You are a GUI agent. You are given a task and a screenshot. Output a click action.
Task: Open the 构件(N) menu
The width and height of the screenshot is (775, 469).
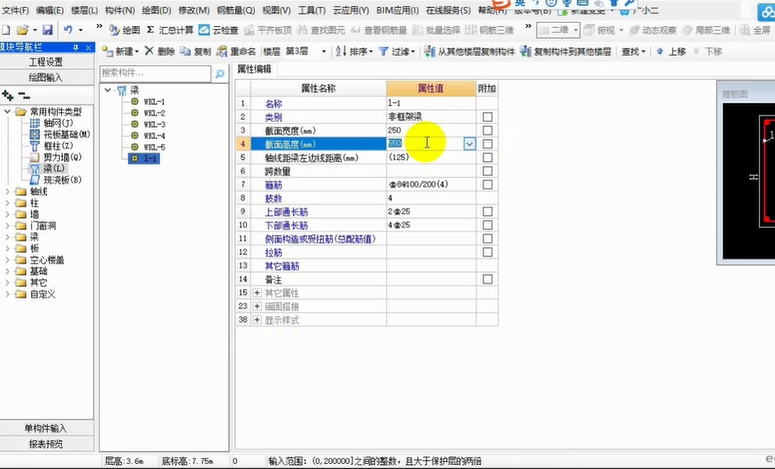[120, 10]
